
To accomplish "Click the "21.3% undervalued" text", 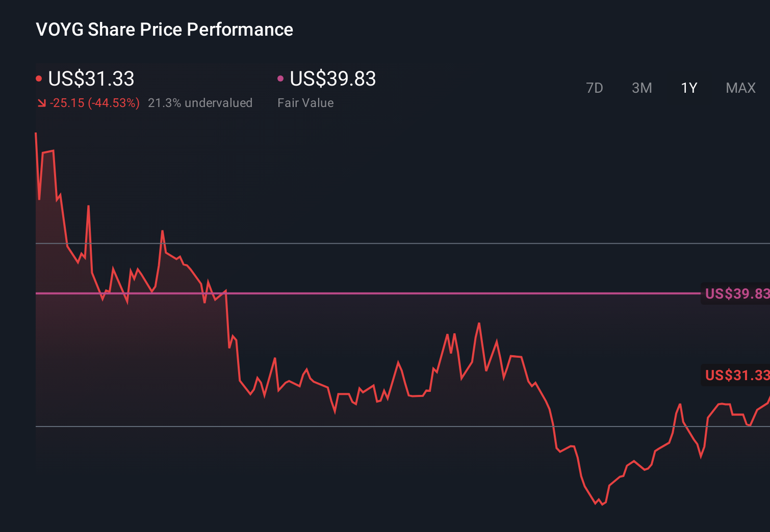I will click(200, 103).
